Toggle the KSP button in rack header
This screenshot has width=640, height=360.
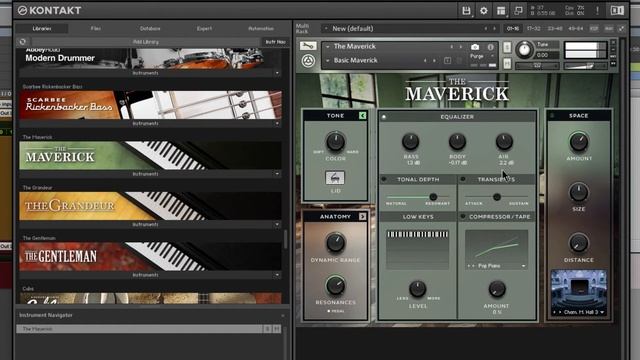point(594,29)
